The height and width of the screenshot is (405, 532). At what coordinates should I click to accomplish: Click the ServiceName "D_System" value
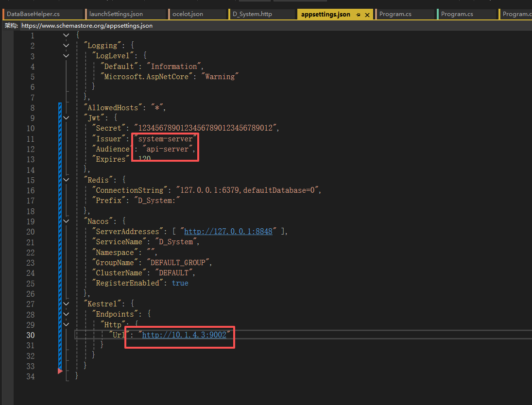click(176, 242)
